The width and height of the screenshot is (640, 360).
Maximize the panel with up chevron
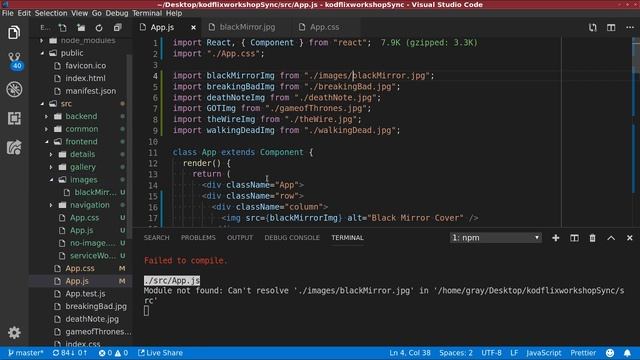(611, 238)
